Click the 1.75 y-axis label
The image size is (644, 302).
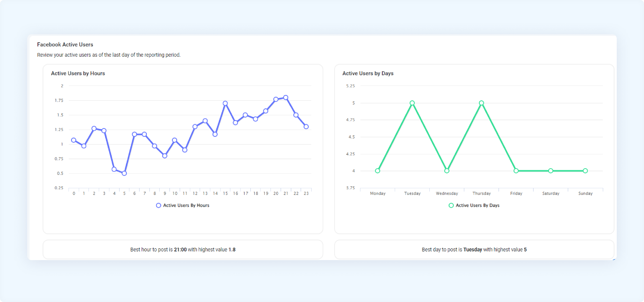click(59, 100)
